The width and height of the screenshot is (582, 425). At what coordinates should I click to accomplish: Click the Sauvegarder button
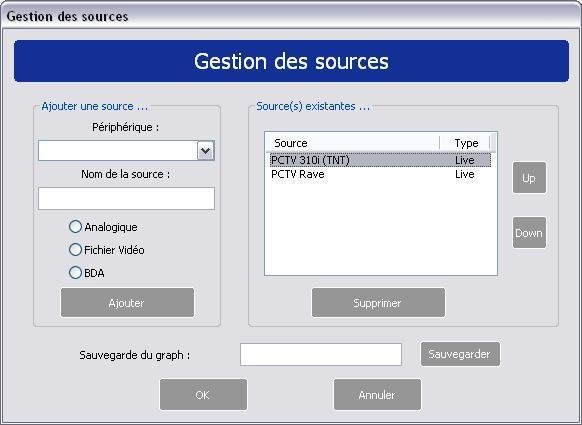point(460,354)
